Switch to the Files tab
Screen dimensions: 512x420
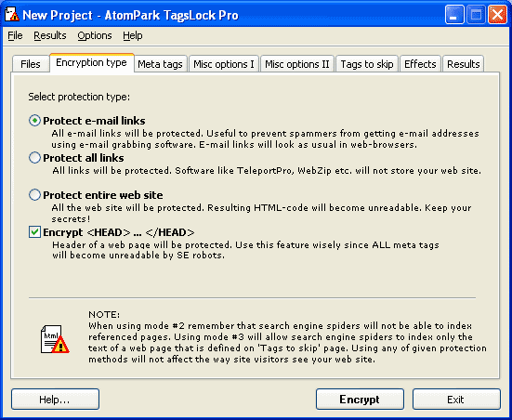(x=31, y=64)
